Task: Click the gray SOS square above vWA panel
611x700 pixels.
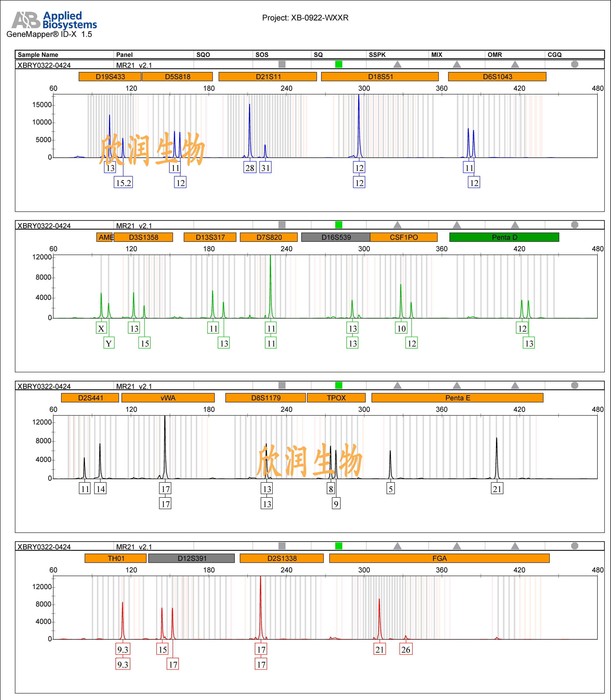Action: coord(282,385)
